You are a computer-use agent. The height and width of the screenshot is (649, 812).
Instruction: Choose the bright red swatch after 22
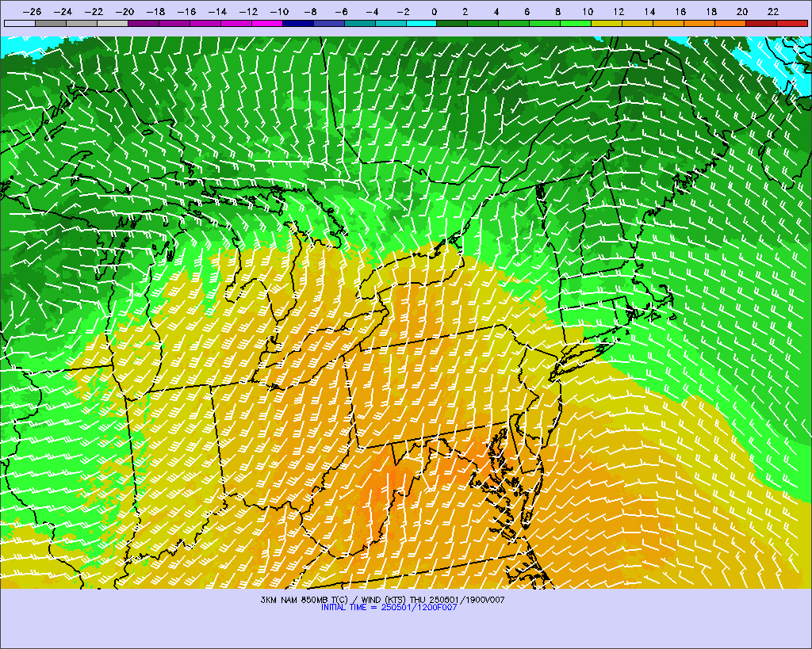[792, 23]
